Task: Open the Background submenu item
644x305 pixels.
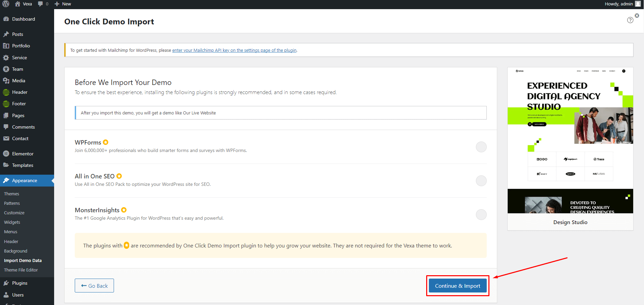Action: 16,251
